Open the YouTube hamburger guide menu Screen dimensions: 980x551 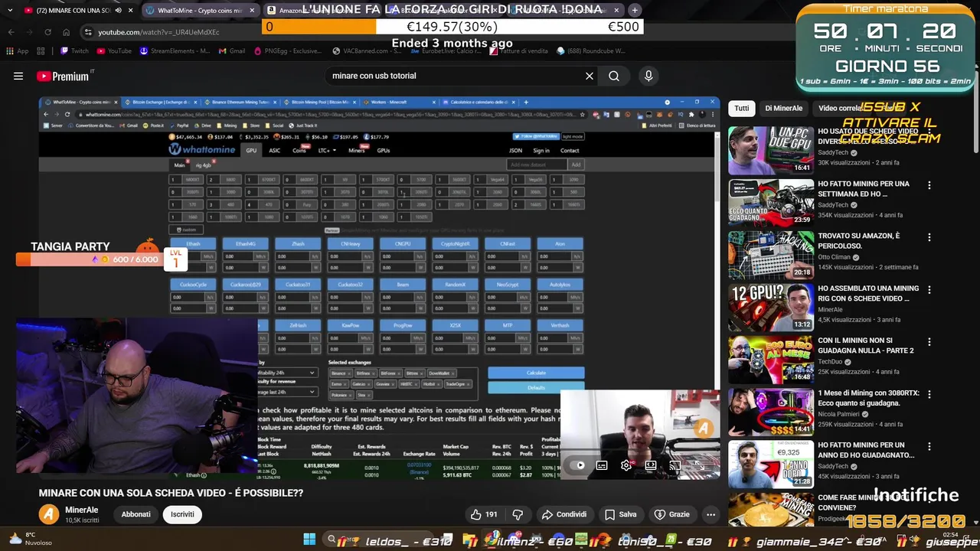point(18,76)
